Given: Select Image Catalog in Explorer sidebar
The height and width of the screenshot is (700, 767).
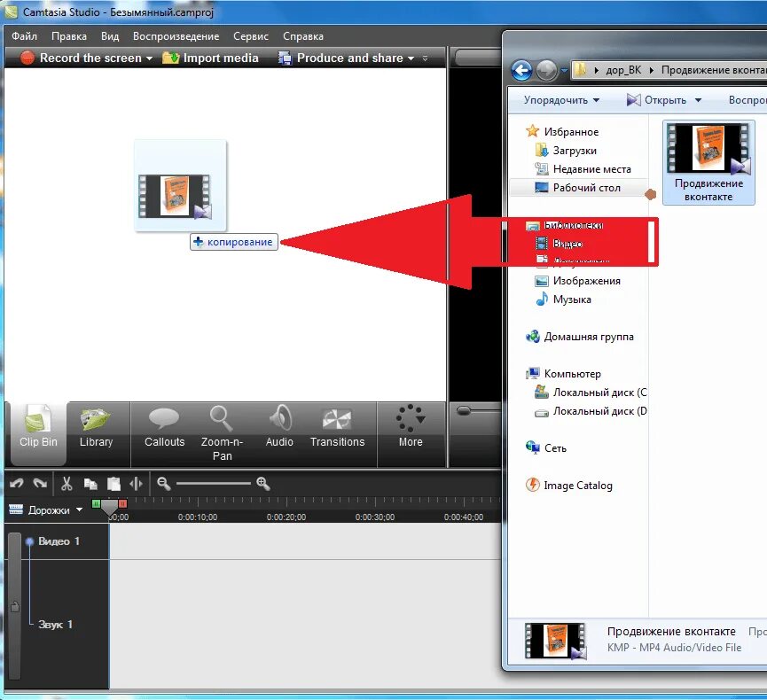Looking at the screenshot, I should coord(569,486).
